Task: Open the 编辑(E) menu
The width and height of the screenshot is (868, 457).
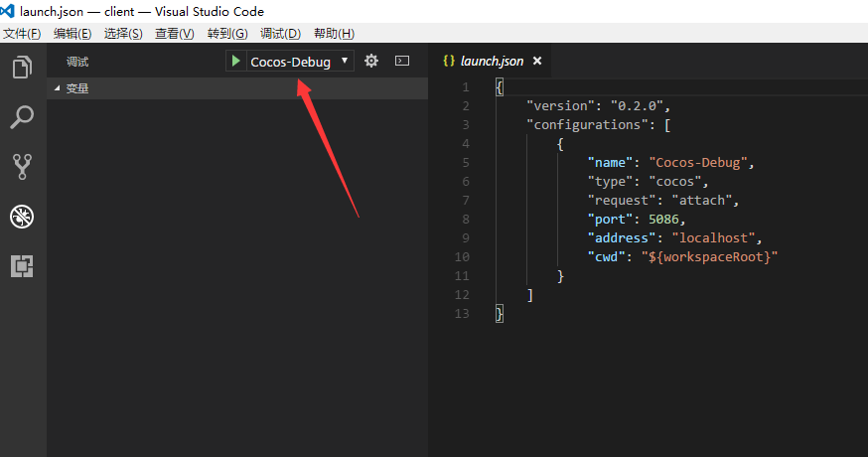Action: 72,34
